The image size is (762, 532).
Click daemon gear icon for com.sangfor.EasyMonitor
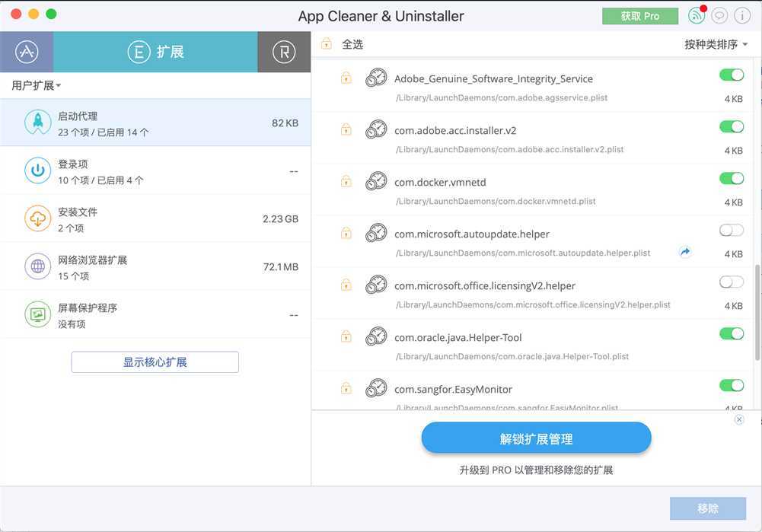coord(376,388)
